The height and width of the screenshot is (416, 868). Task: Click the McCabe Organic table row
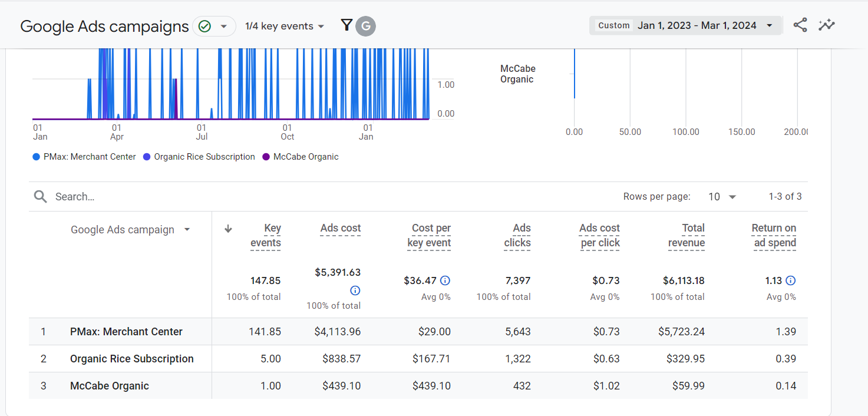pyautogui.click(x=418, y=386)
